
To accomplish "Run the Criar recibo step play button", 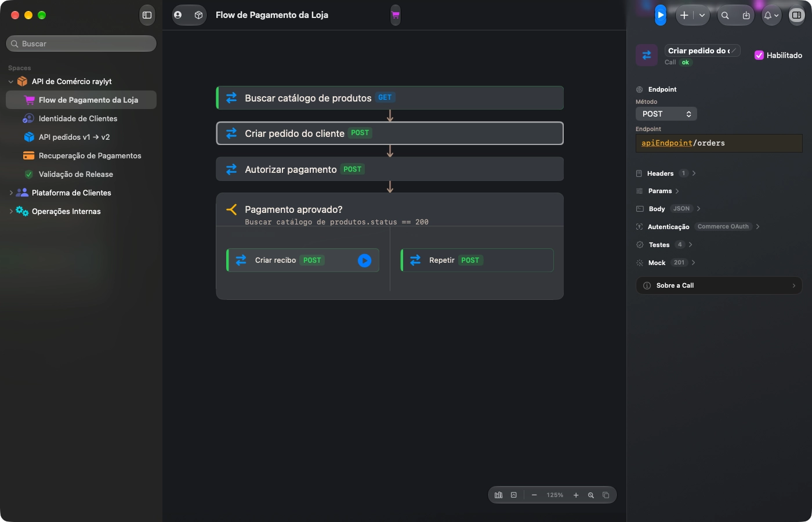I will (364, 260).
